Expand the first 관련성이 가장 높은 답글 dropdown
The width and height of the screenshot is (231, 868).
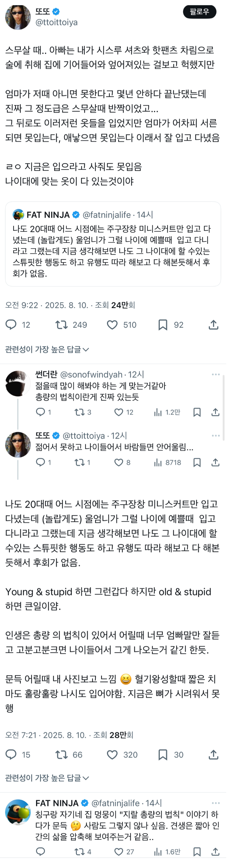pos(47,350)
